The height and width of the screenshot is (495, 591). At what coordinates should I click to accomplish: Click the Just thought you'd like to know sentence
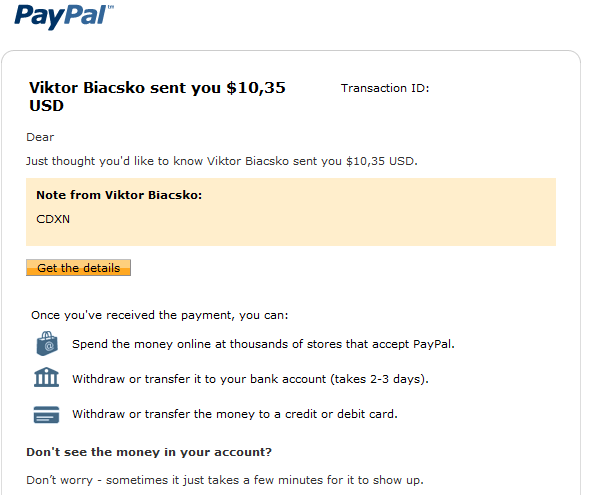click(x=222, y=161)
